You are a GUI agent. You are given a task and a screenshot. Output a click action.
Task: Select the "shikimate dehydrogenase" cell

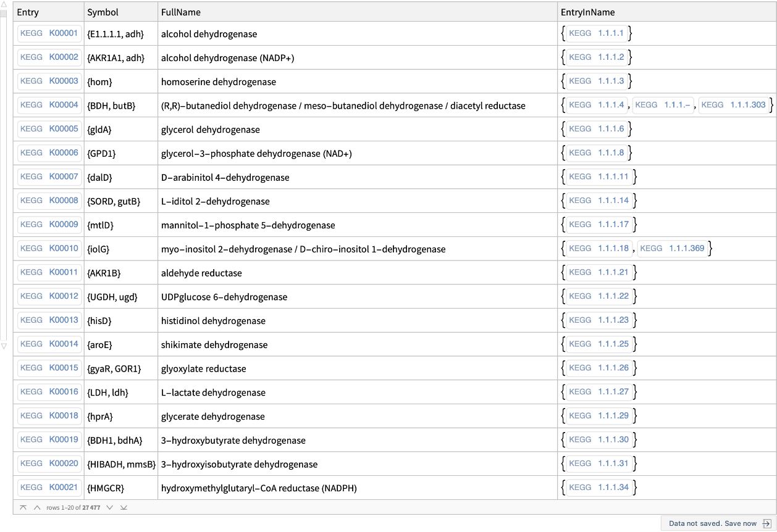click(x=214, y=345)
